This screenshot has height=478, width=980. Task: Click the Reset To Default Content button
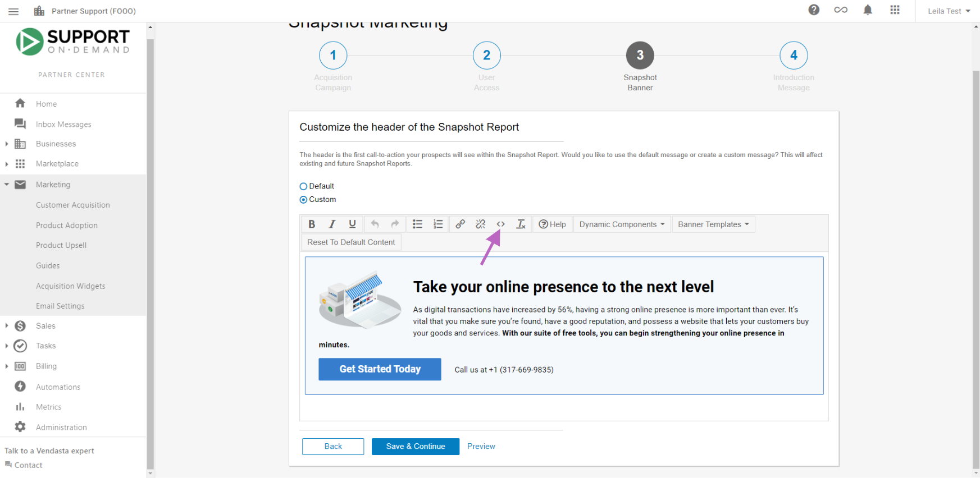pyautogui.click(x=351, y=242)
